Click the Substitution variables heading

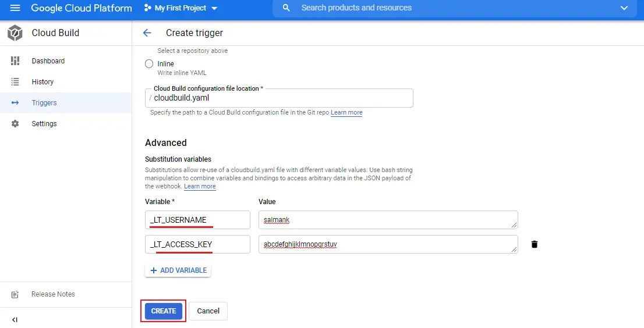point(178,159)
